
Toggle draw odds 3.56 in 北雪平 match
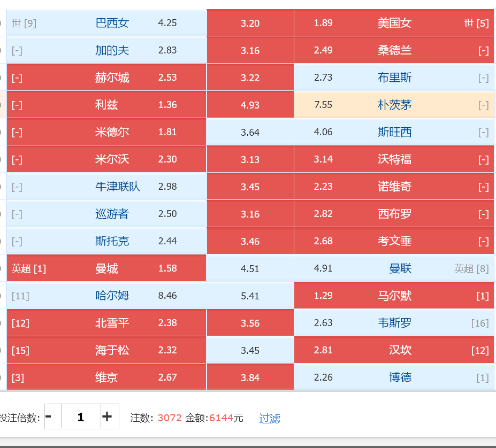[250, 323]
